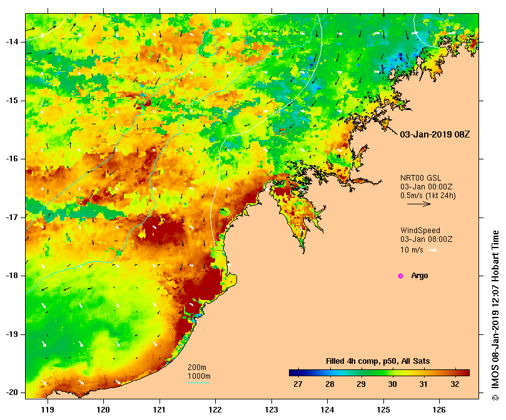Click the '03-Jan 00:00Z' current time text

tap(427, 187)
